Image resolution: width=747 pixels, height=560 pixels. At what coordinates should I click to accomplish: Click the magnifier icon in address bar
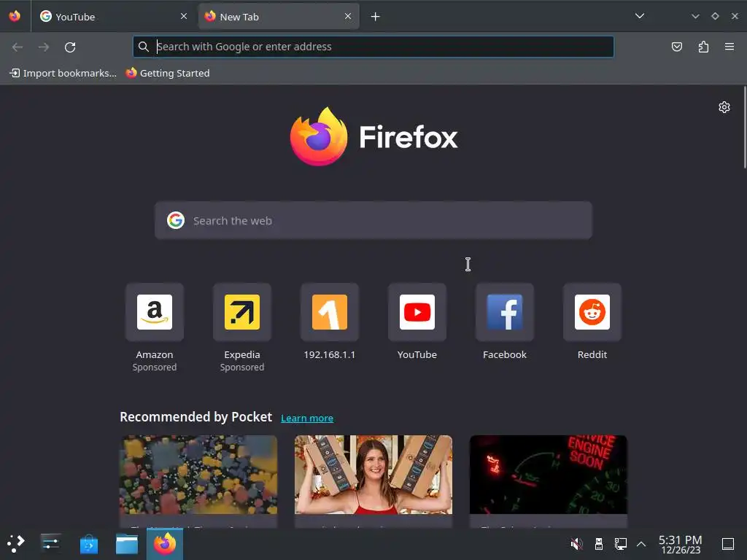click(x=144, y=47)
